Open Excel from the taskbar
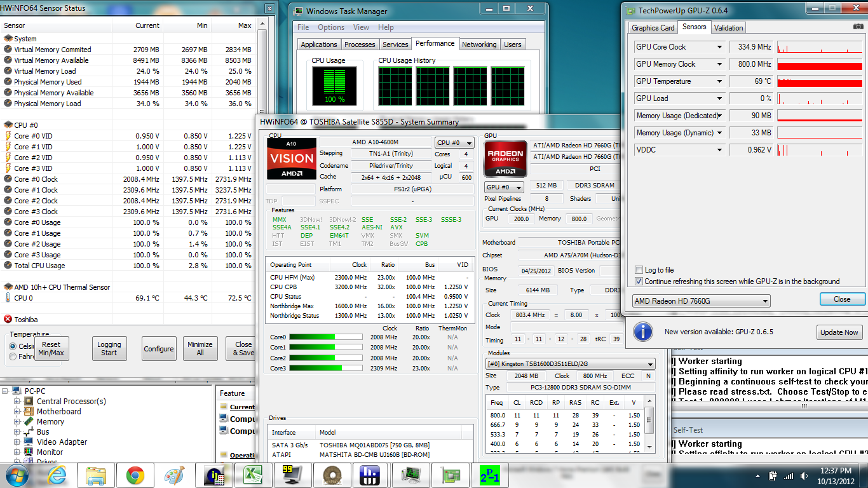Screen dimensions: 868x488 (252, 475)
